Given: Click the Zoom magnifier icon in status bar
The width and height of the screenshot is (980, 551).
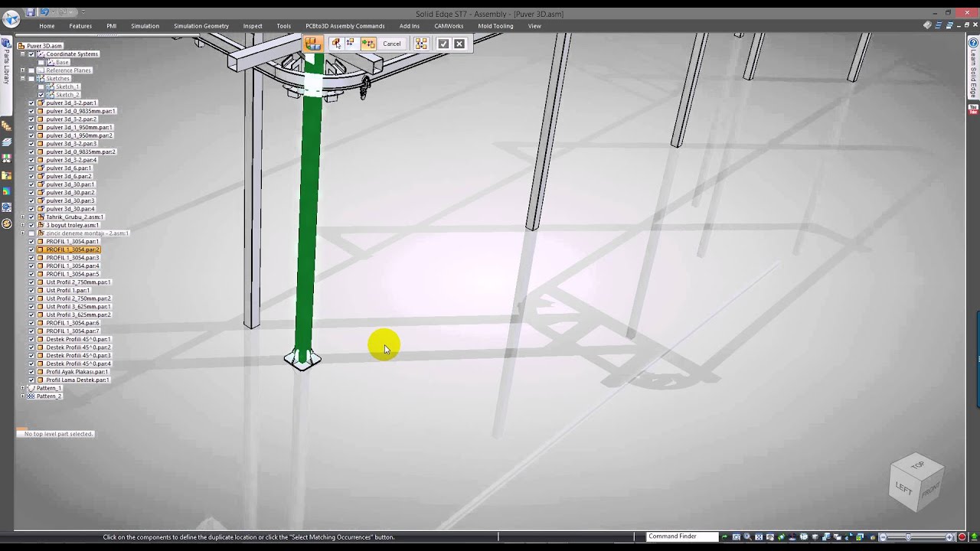Looking at the screenshot, I should (x=747, y=537).
